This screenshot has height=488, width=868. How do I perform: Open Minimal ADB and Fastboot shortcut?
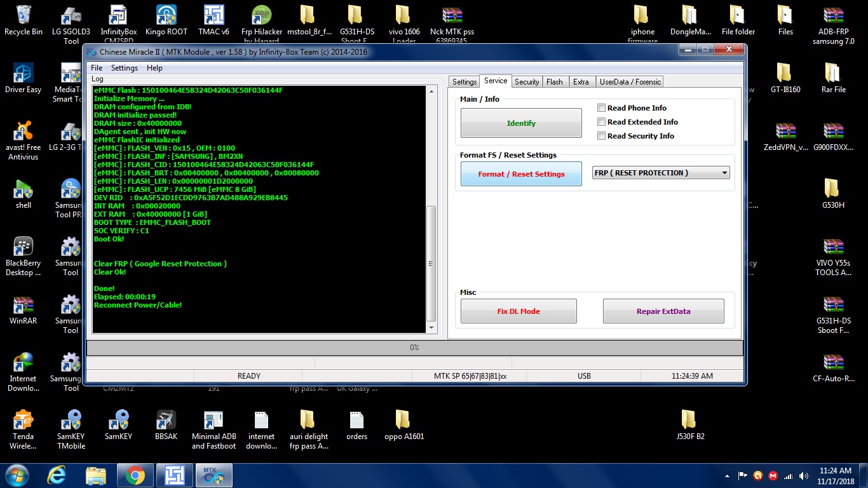point(214,430)
